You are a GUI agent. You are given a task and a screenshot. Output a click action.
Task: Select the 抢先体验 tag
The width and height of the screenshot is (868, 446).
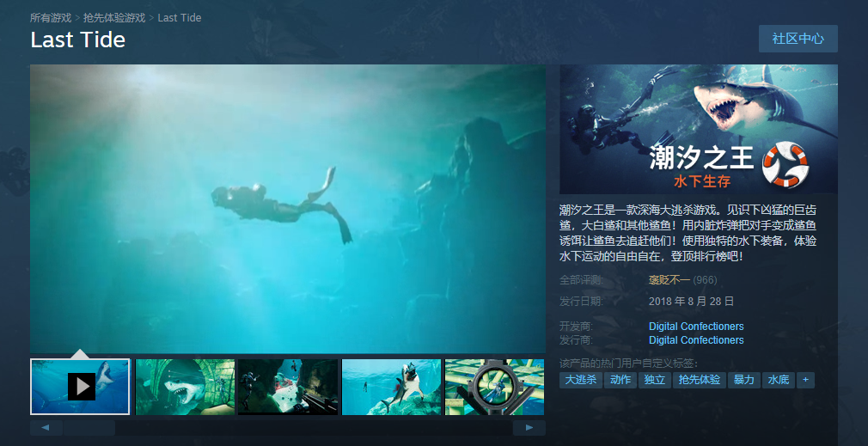(700, 380)
